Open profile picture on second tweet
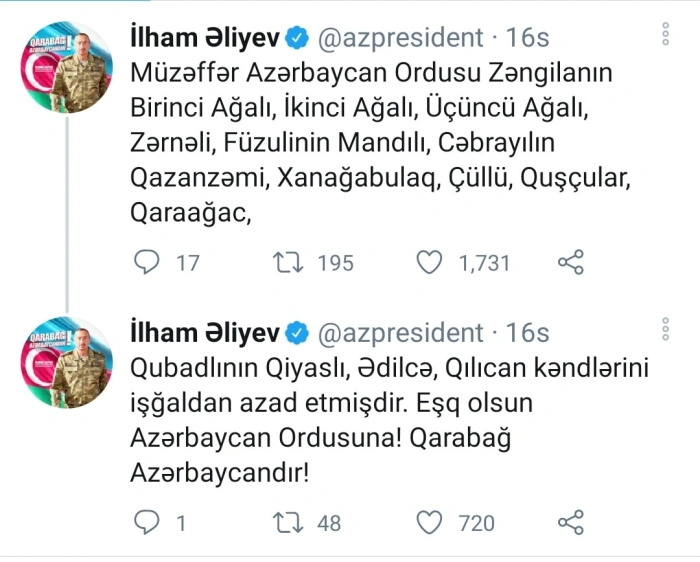Image resolution: width=700 pixels, height=562 pixels. (x=66, y=362)
